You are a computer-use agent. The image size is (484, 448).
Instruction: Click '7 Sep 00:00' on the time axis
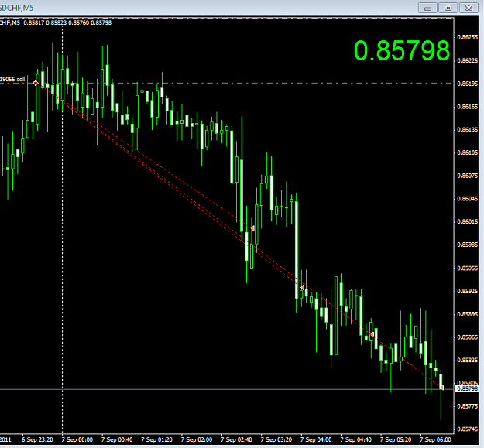pyautogui.click(x=77, y=439)
